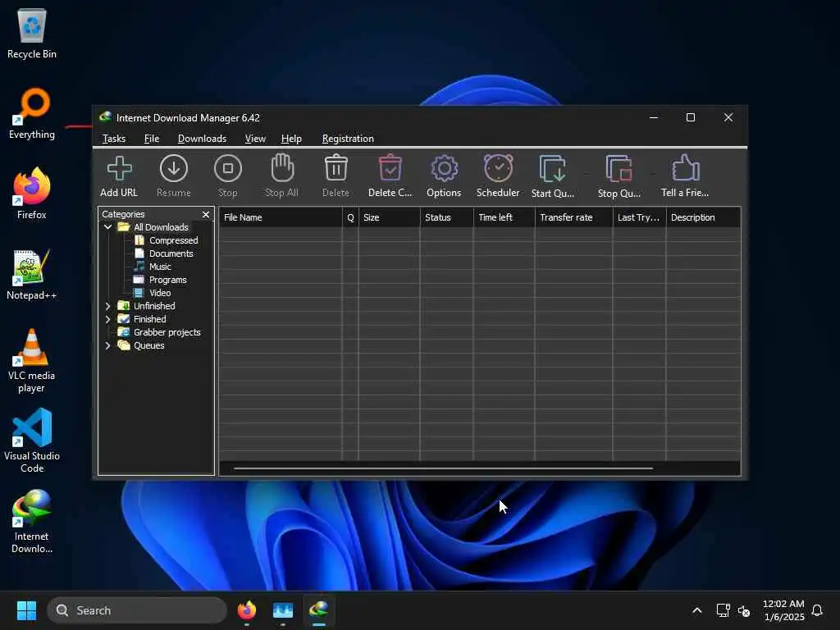Select the Compressed category
Viewport: 840px width, 630px height.
pos(174,240)
